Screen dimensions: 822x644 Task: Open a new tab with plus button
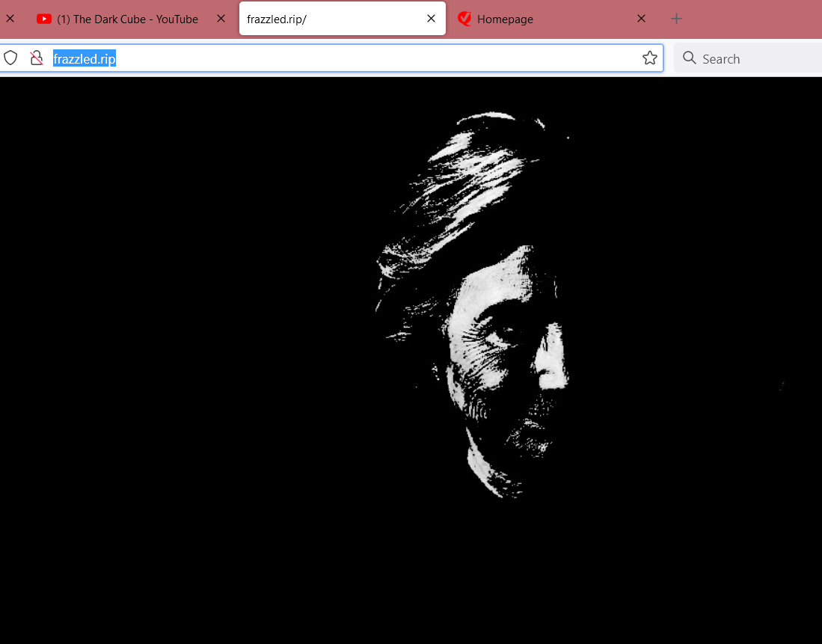(x=676, y=19)
